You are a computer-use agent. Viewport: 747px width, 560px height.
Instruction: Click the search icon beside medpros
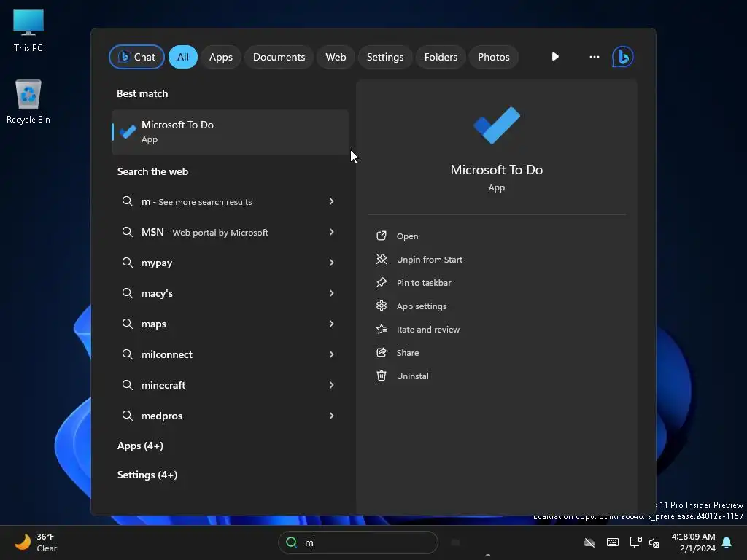[127, 416]
